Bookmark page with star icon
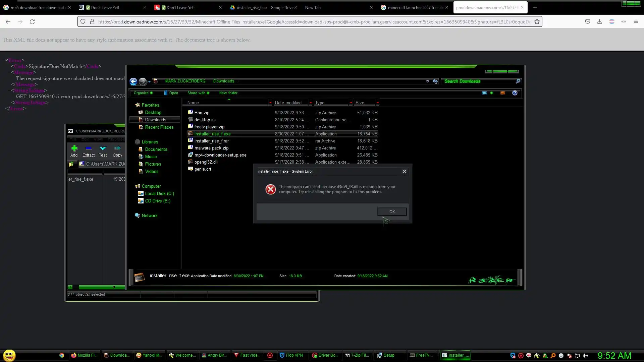Screen dimensions: 644x362 coord(537,21)
